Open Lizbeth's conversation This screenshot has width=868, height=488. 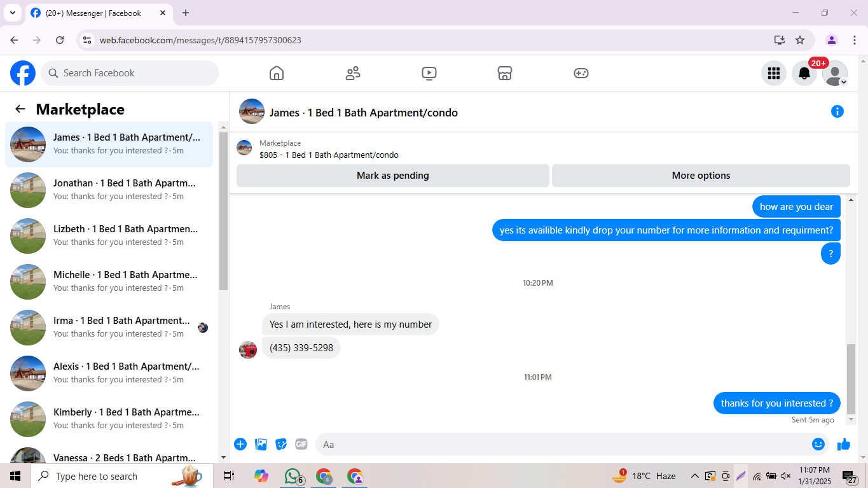click(109, 236)
